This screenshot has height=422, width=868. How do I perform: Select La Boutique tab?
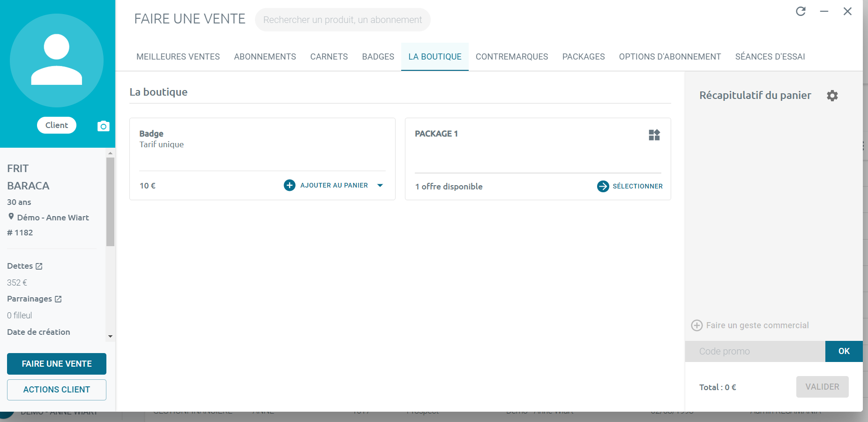435,57
